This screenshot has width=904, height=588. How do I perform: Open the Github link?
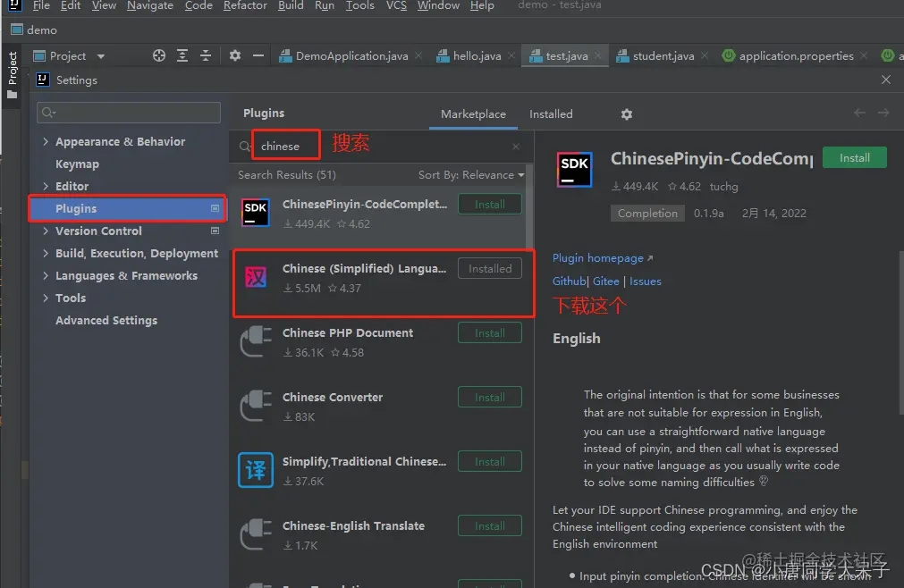coord(569,281)
